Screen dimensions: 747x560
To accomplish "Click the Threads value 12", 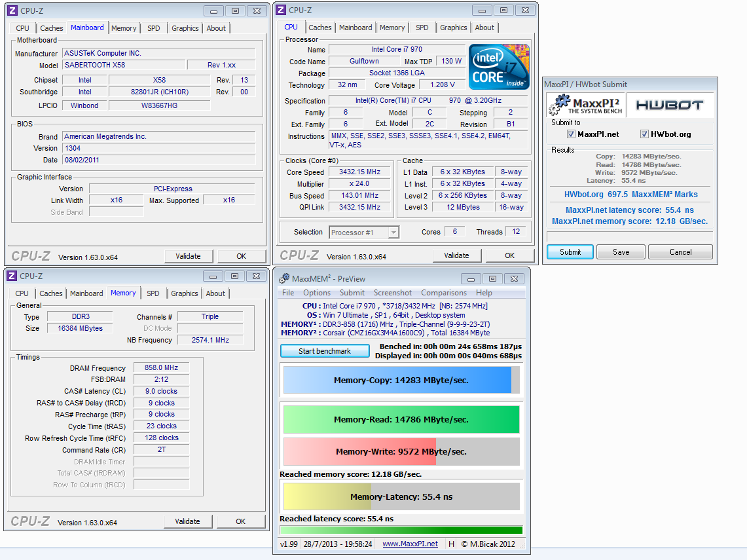I will pyautogui.click(x=516, y=231).
